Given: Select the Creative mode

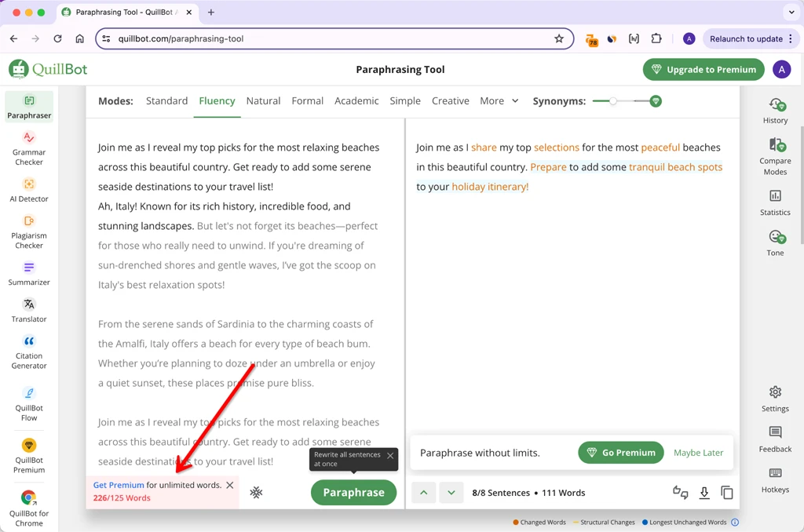Looking at the screenshot, I should [x=450, y=101].
